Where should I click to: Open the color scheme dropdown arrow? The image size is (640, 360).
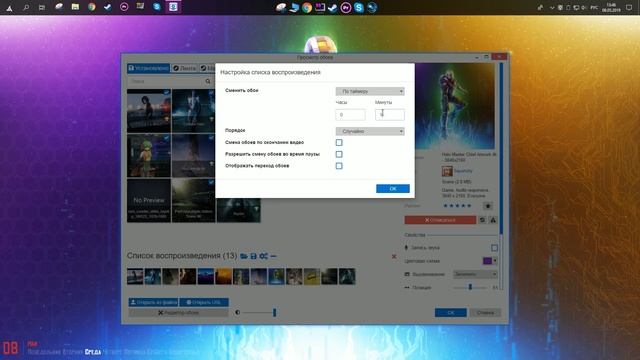click(495, 260)
